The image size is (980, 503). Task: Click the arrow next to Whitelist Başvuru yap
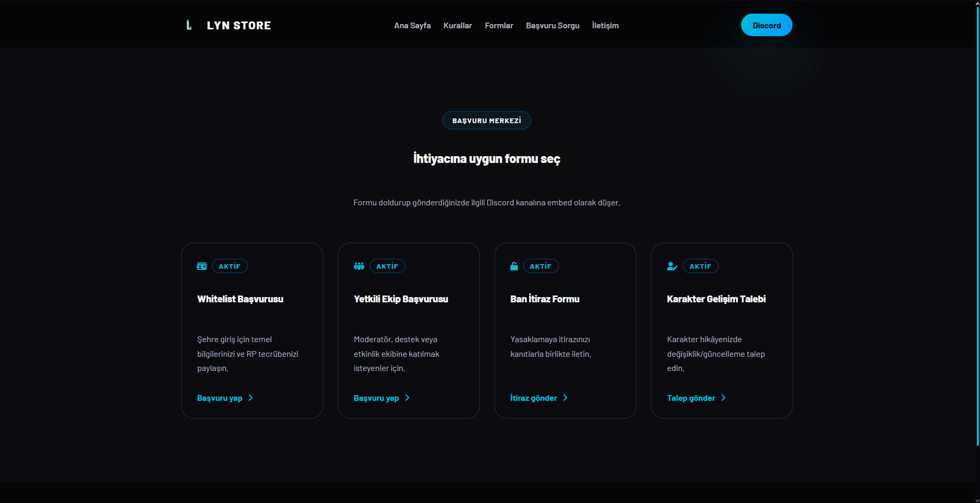(250, 398)
